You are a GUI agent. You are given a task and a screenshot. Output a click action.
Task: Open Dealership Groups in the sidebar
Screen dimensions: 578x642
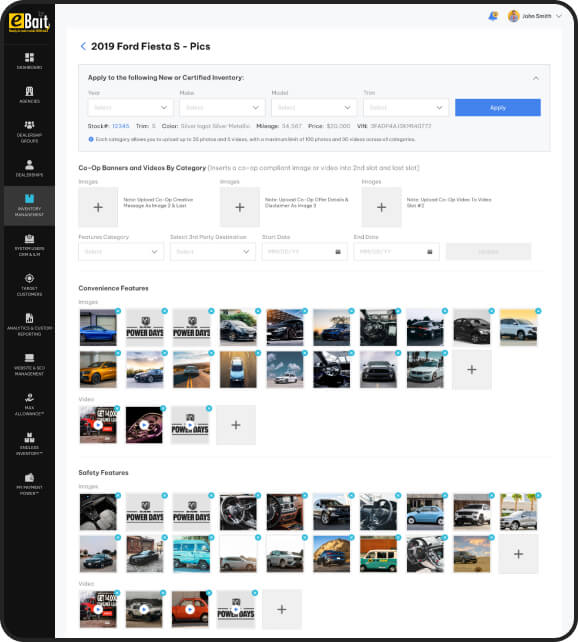click(29, 131)
